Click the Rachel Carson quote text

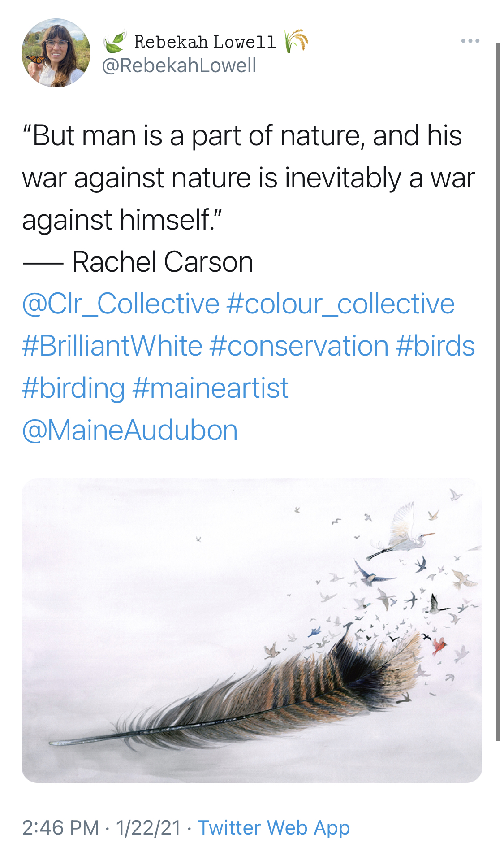coord(242,178)
